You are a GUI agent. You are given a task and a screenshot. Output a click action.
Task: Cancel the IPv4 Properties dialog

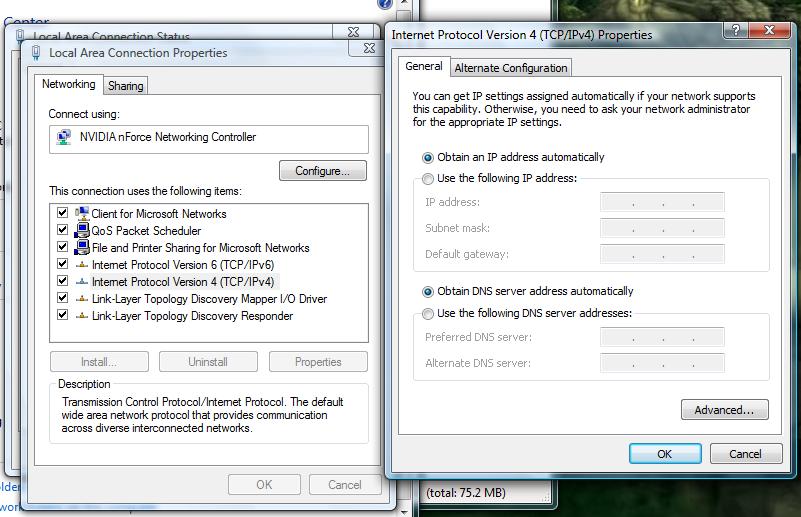point(746,454)
